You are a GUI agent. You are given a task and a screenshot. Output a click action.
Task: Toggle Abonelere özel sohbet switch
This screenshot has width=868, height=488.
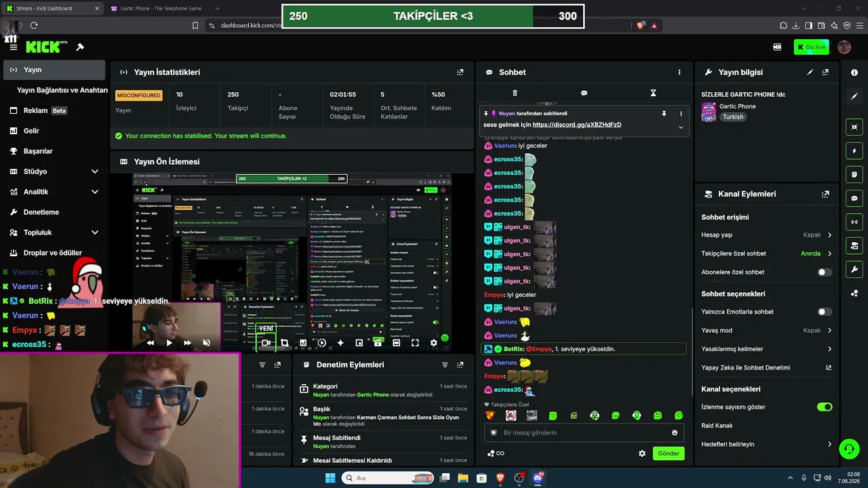[x=825, y=272]
